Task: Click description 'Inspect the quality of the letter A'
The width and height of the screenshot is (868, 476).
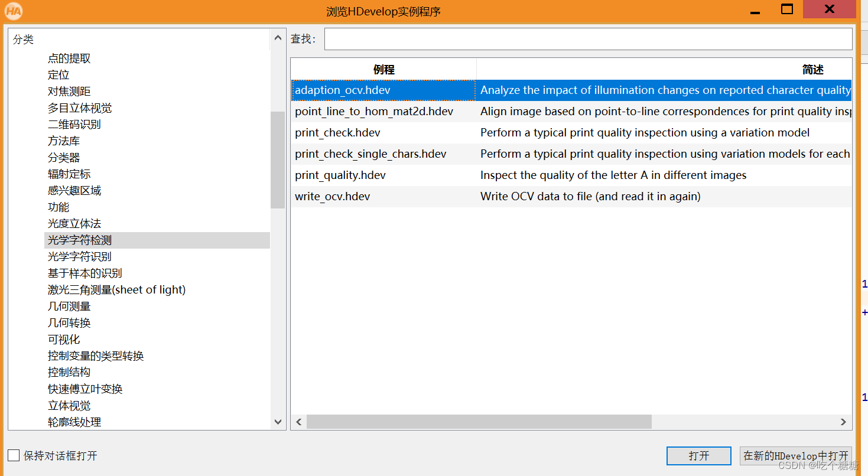Action: 613,175
